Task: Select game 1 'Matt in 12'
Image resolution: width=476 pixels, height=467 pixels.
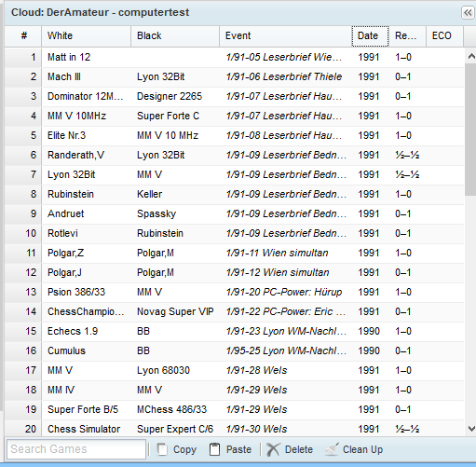Action: (x=234, y=57)
